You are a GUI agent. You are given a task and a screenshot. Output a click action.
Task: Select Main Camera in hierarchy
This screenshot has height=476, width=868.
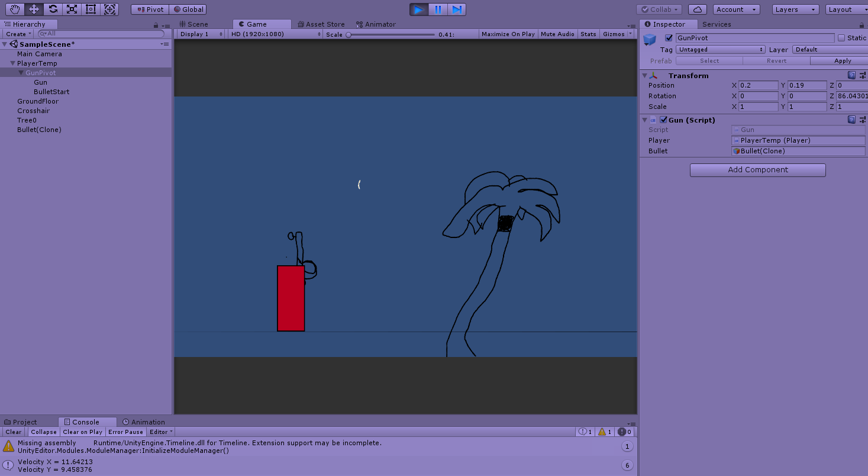(x=39, y=54)
